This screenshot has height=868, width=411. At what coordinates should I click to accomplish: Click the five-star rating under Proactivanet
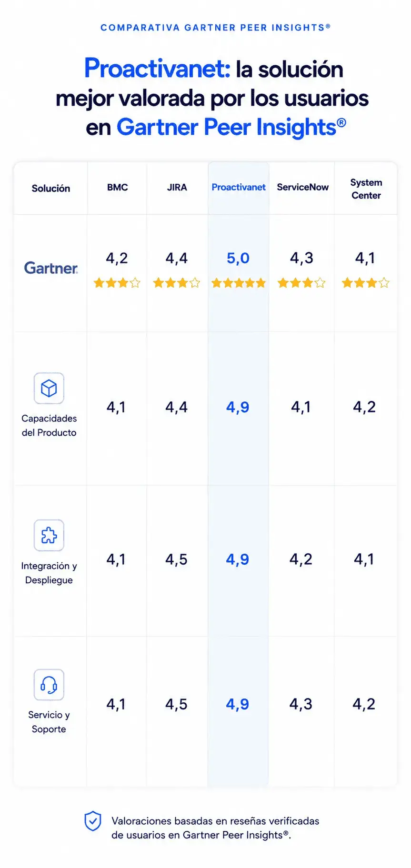[x=239, y=283]
